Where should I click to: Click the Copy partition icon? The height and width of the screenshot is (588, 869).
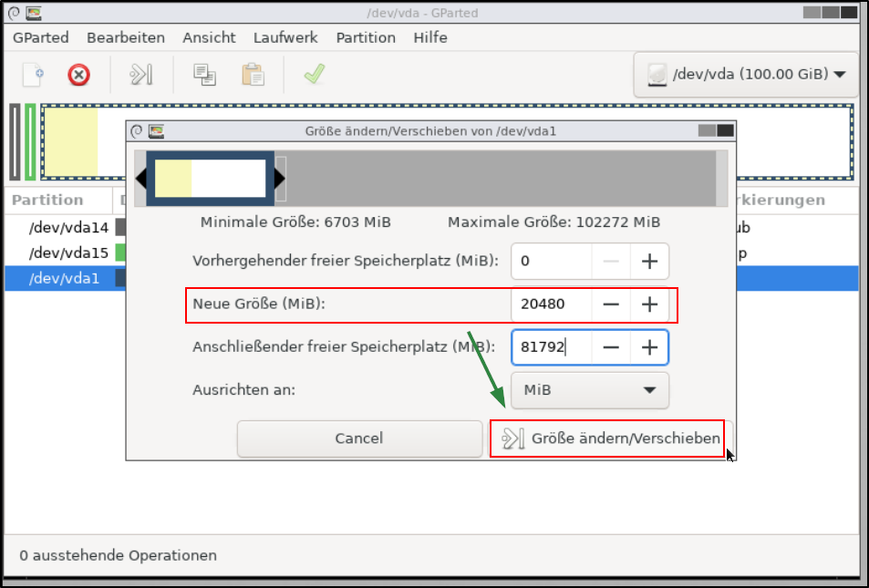(x=204, y=75)
